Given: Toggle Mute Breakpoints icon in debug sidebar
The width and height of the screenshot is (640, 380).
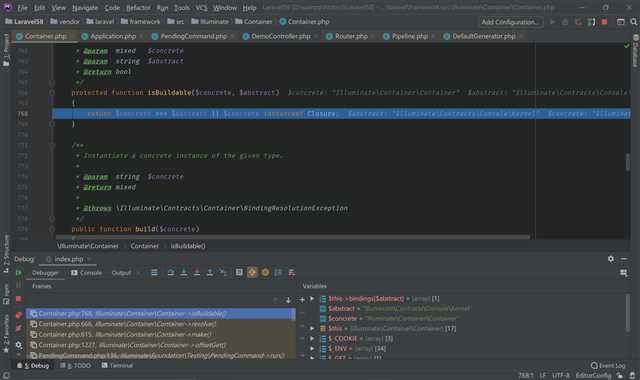Looking at the screenshot, I should point(19,328).
